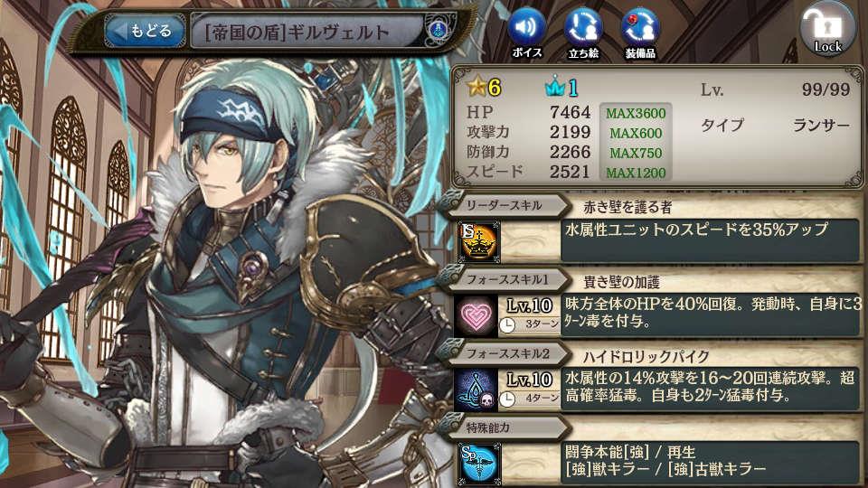Tap the leader skill crown icon
This screenshot has height=488, width=868.
479,241
